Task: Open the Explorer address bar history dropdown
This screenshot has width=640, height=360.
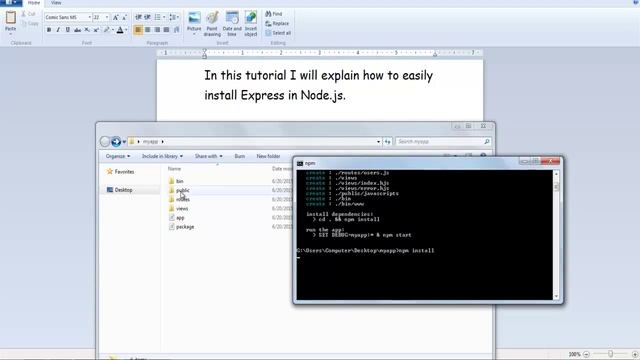Action: point(378,142)
